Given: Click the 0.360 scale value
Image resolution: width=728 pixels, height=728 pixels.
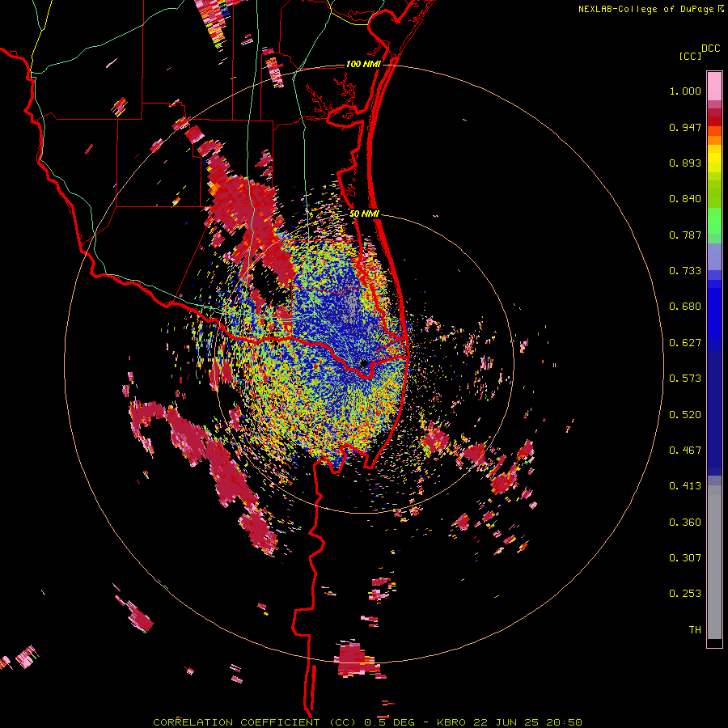Looking at the screenshot, I should click(x=685, y=523).
